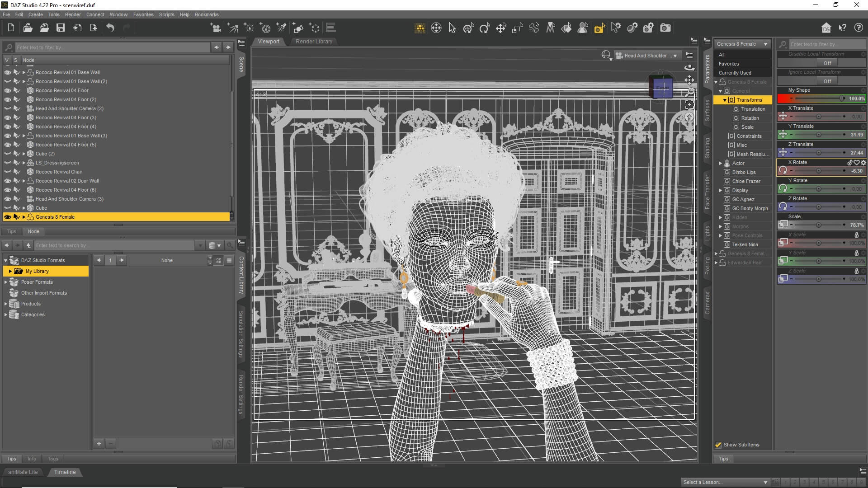The height and width of the screenshot is (488, 868).
Task: Toggle Disable Local Transform Off switch
Action: pos(827,63)
